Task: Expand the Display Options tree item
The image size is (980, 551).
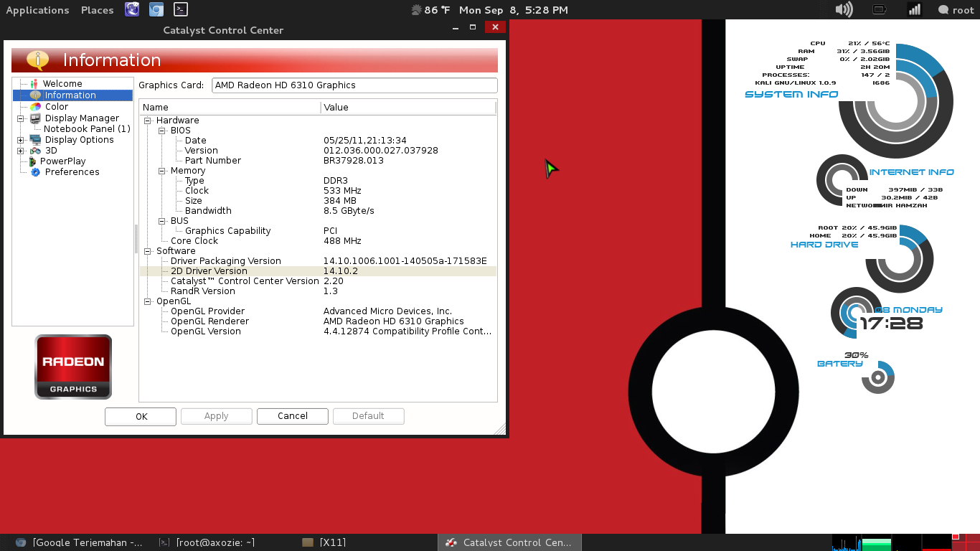Action: 21,139
